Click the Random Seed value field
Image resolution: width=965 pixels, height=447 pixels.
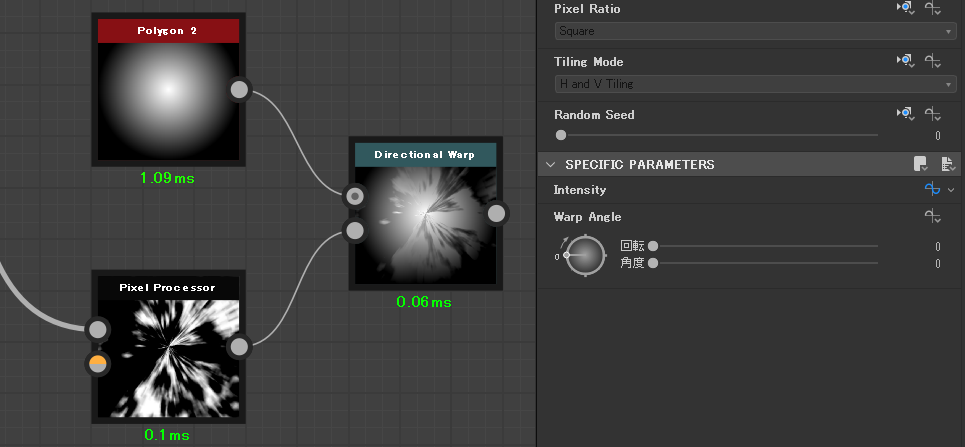pyautogui.click(x=937, y=135)
